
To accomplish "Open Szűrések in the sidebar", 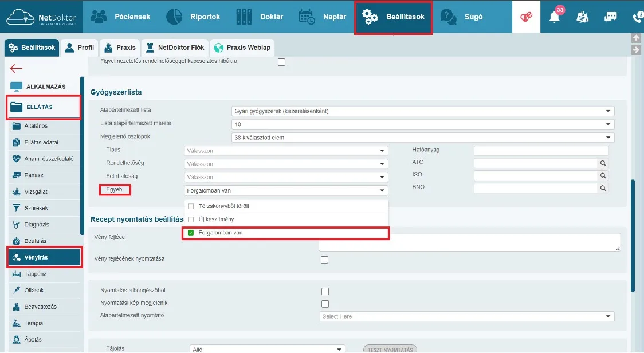I will coord(44,208).
